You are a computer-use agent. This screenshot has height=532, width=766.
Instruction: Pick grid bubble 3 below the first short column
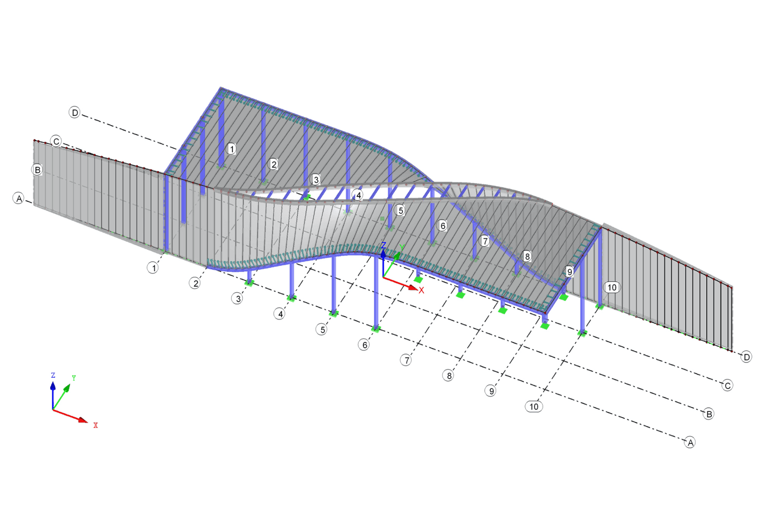tap(238, 299)
